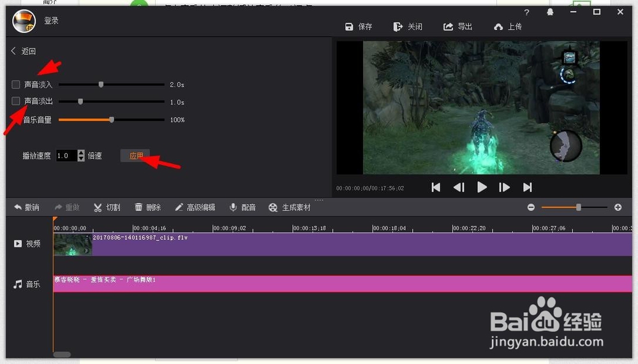Click the 00:00:00;00/00:17:56;02 timecode display
638x364 pixels.
pos(370,188)
